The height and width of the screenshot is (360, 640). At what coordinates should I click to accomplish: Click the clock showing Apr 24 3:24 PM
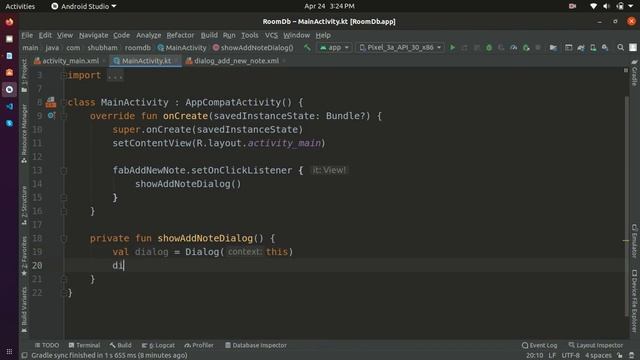329,6
